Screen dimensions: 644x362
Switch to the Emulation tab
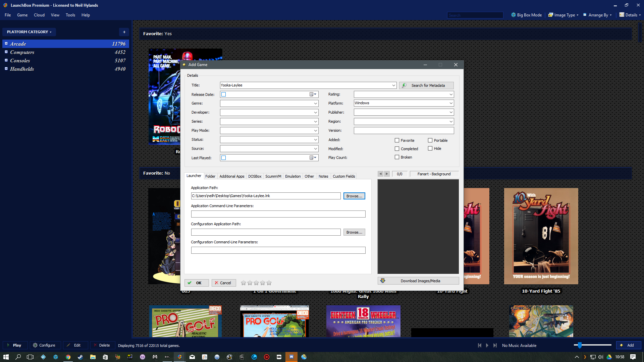coord(292,176)
